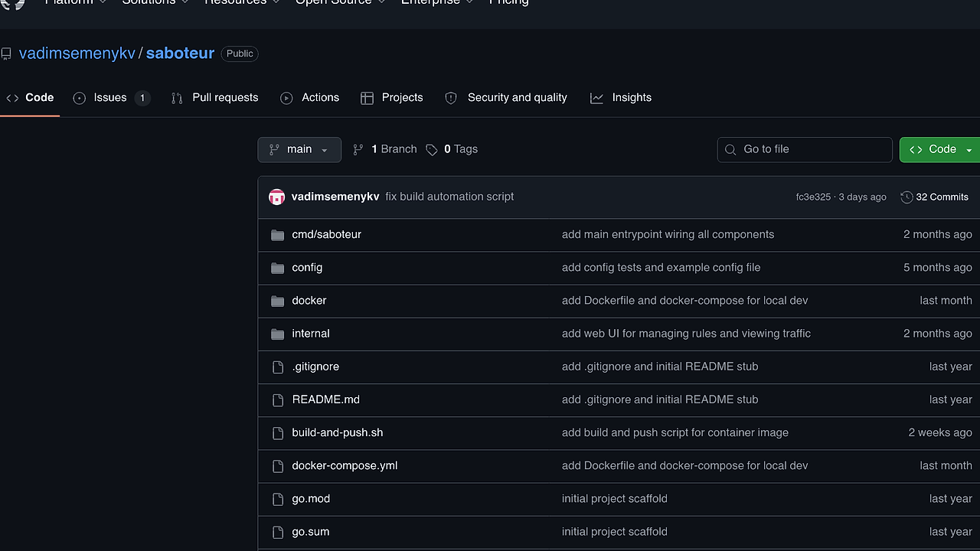Click the go.mod file icon
This screenshot has width=980, height=551.
coord(278,499)
